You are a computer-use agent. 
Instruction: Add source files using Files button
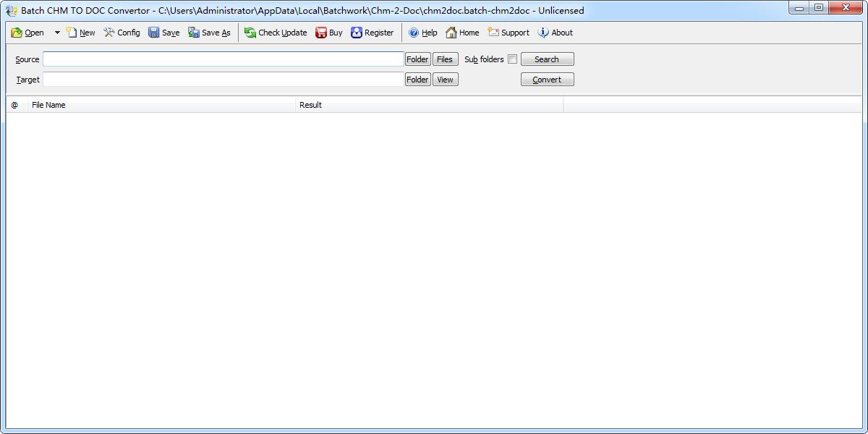click(x=445, y=59)
